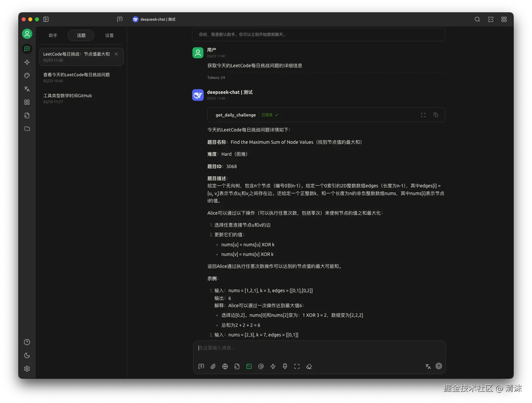Screen dimensions: 532x403
Task: Click the deepseek-chat | 测试 model selector
Action: (x=154, y=19)
